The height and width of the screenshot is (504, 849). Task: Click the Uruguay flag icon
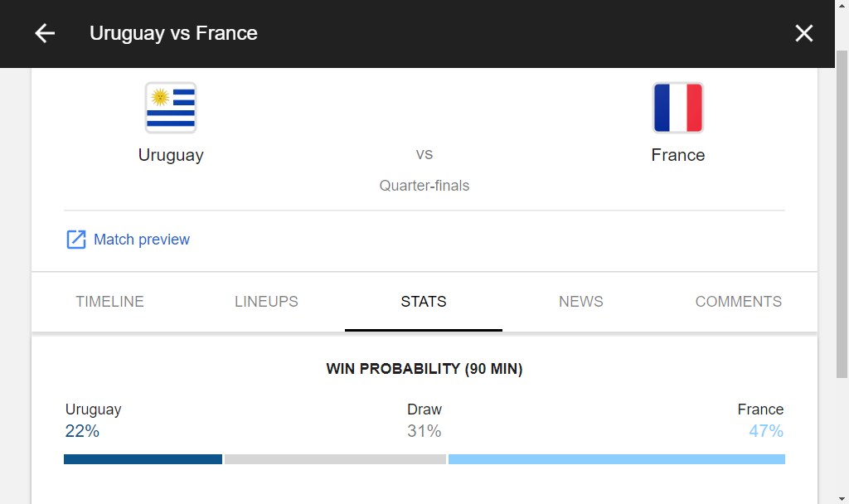[x=171, y=108]
